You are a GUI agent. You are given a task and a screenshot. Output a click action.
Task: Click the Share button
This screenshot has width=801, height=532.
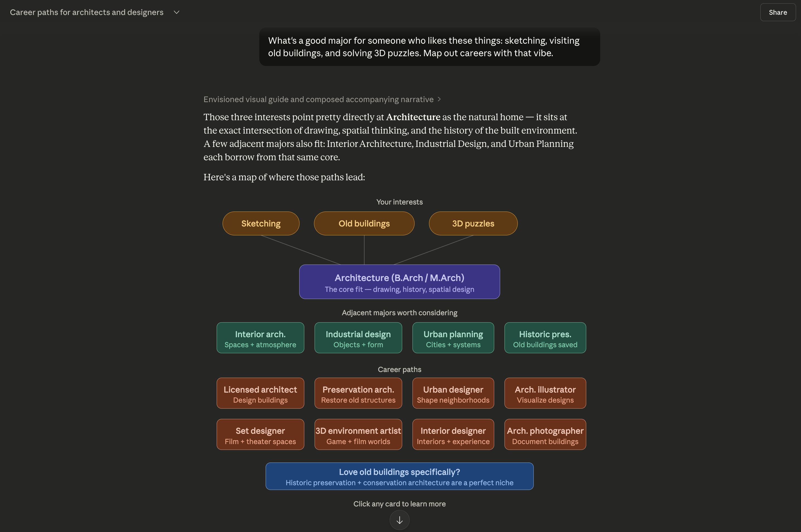point(777,12)
